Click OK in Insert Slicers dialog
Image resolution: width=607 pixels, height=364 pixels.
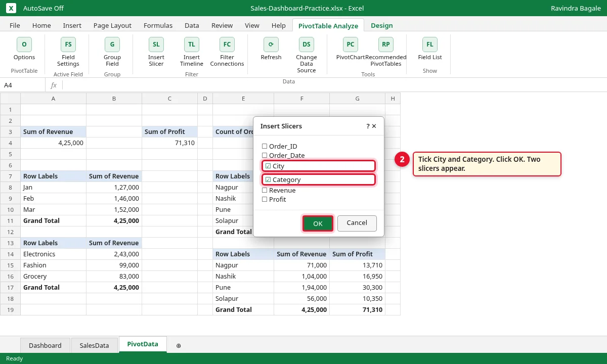tap(318, 223)
